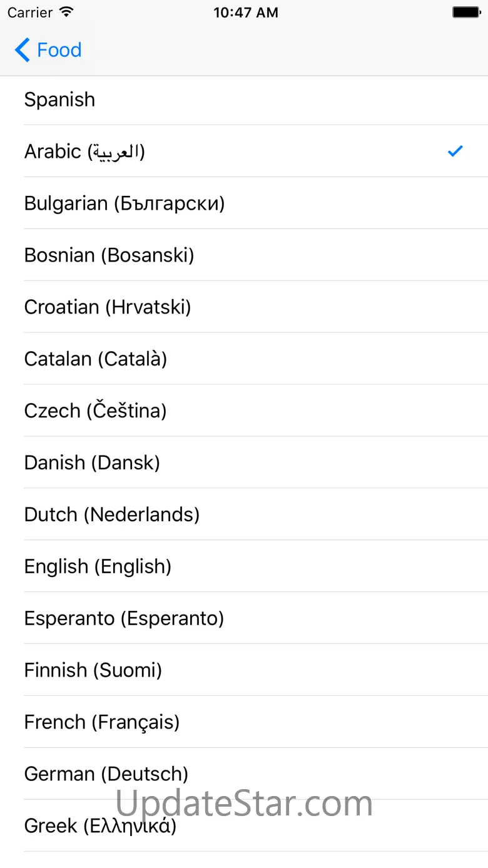Tap the back chevron arrow icon
This screenshot has width=488, height=868.
pyautogui.click(x=22, y=50)
